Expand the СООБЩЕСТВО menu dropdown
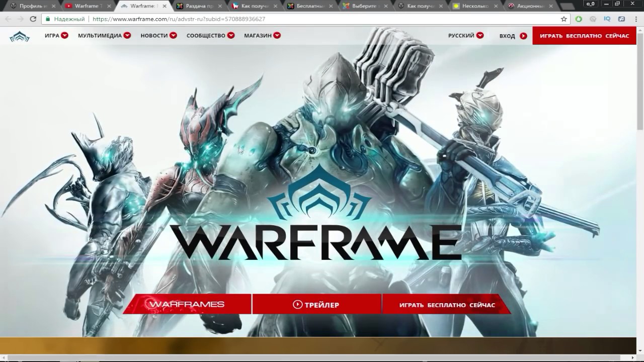This screenshot has height=362, width=644. coord(231,36)
